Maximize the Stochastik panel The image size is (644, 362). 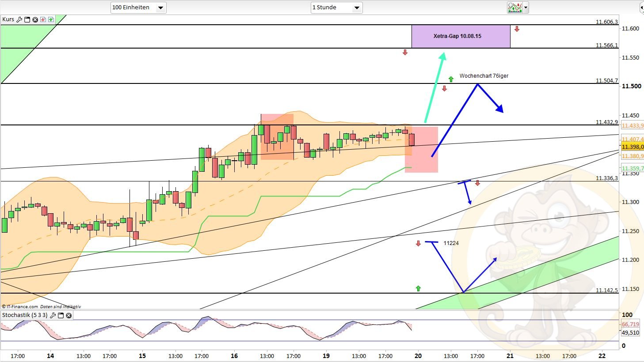pyautogui.click(x=61, y=315)
